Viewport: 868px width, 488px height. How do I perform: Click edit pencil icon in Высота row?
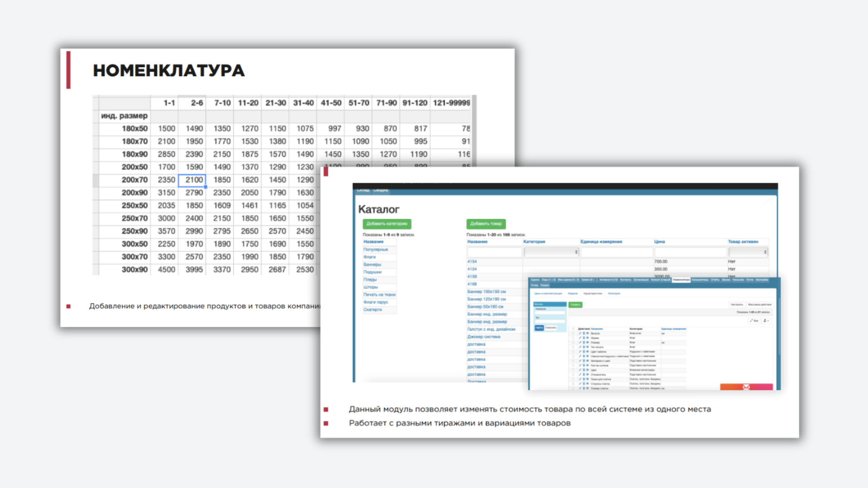click(x=580, y=333)
